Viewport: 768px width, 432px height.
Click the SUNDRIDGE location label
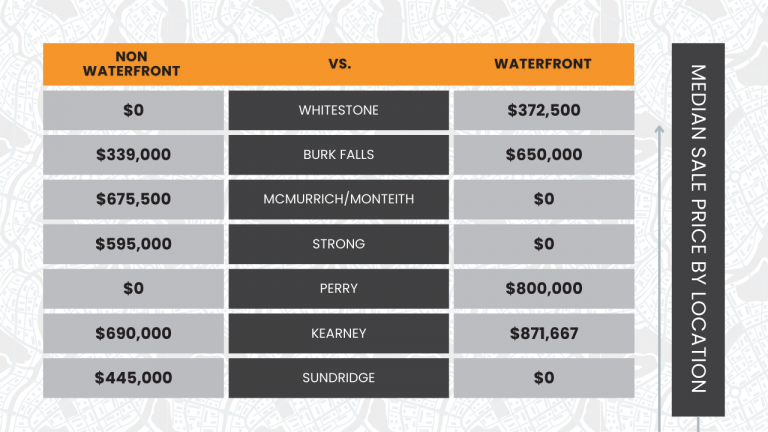(x=338, y=378)
